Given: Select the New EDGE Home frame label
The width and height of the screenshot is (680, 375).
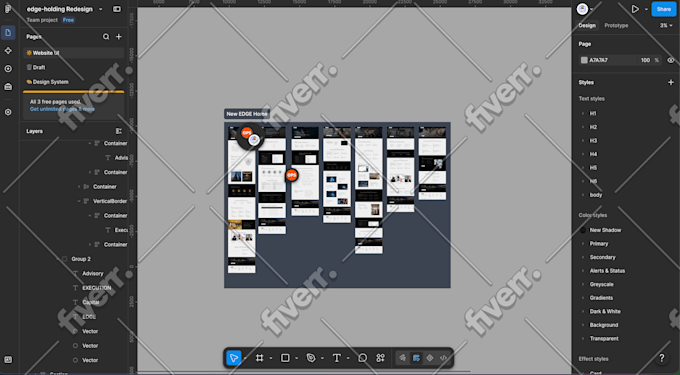Looking at the screenshot, I should pos(247,114).
